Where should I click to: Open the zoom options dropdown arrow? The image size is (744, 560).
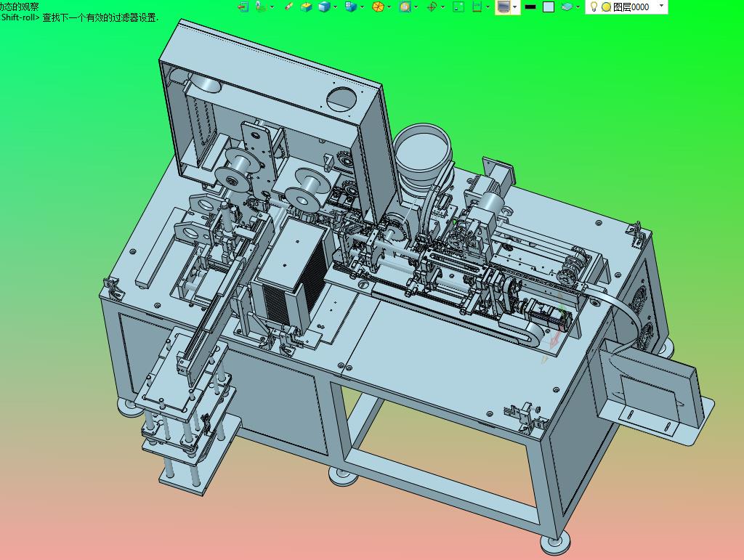tap(416, 7)
